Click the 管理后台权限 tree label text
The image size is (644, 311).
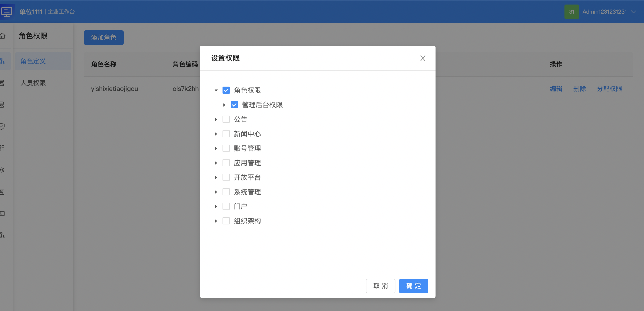point(262,105)
